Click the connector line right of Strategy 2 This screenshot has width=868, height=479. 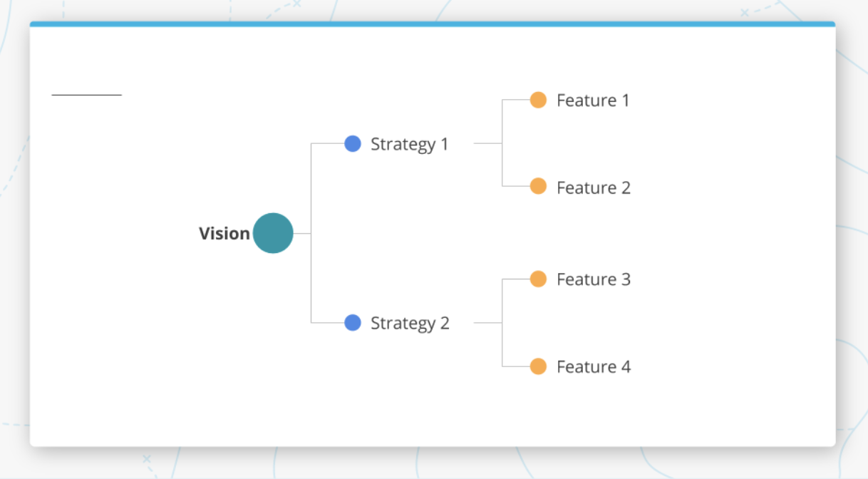pos(487,323)
